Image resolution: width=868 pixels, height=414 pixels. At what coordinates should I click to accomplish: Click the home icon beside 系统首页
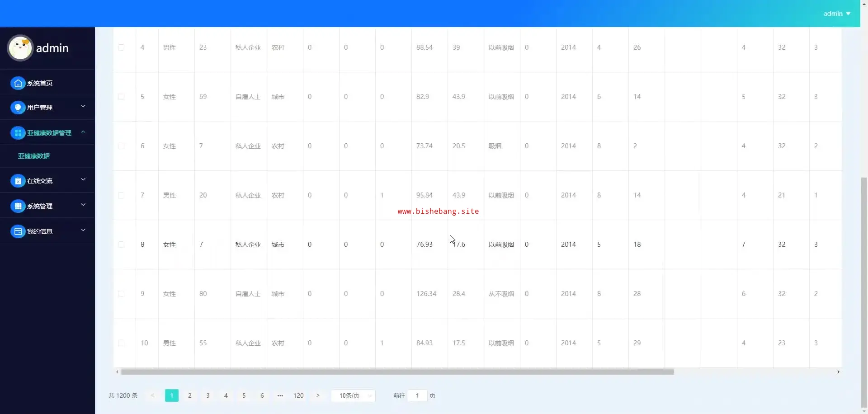(18, 83)
